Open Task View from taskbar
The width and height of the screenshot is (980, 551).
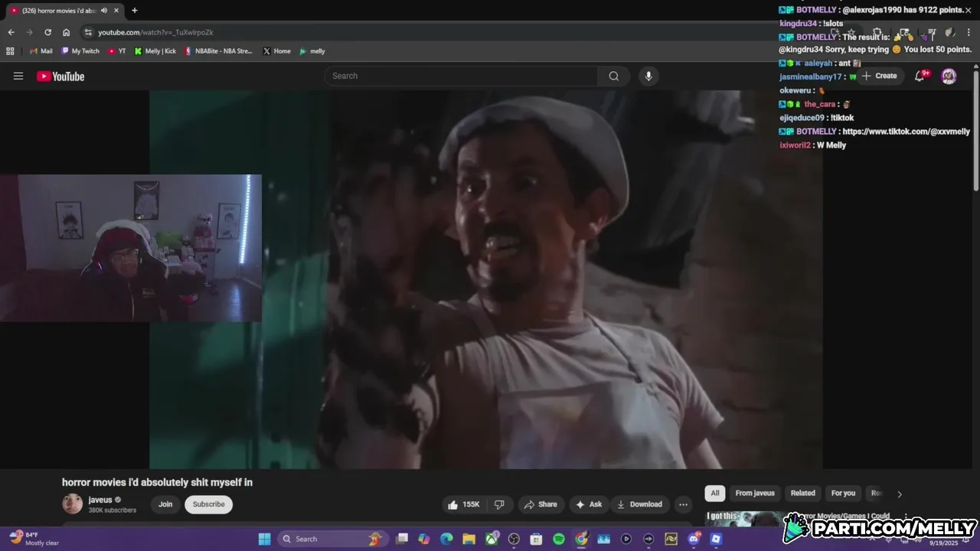pos(402,539)
